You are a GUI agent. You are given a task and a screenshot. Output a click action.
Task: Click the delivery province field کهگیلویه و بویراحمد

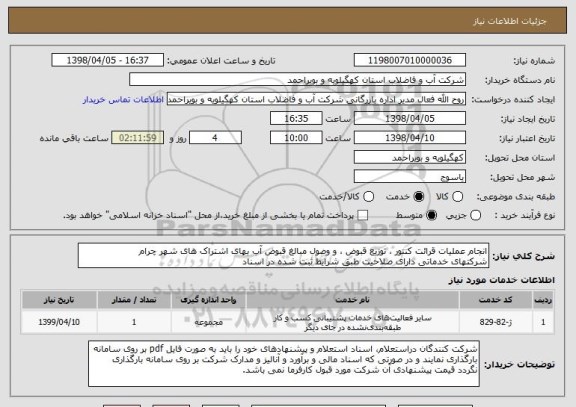410,158
